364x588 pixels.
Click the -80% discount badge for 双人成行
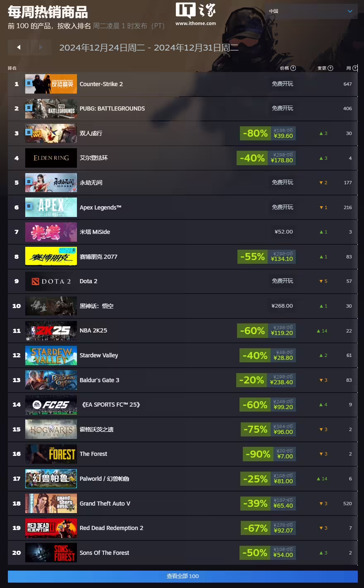pyautogui.click(x=255, y=133)
